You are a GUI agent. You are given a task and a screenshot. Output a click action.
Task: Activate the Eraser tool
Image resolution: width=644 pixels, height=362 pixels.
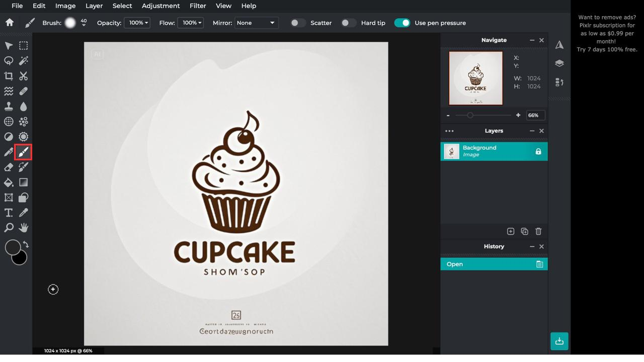click(9, 167)
